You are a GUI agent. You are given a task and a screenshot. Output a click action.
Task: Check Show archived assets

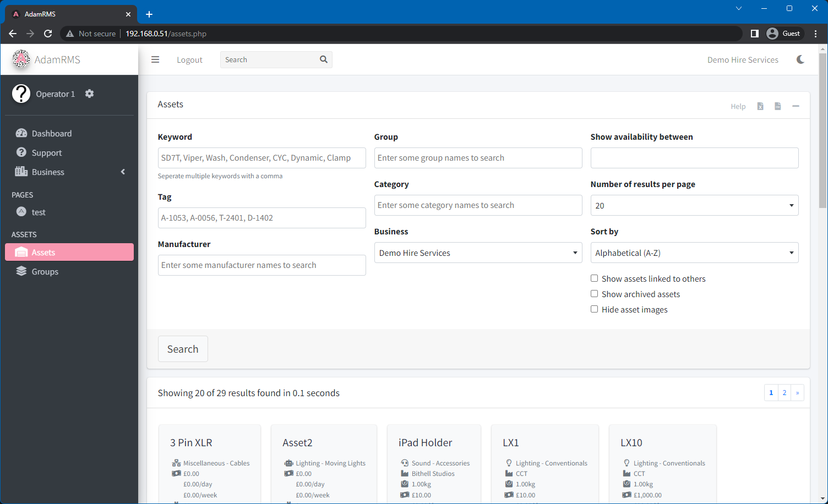point(594,293)
